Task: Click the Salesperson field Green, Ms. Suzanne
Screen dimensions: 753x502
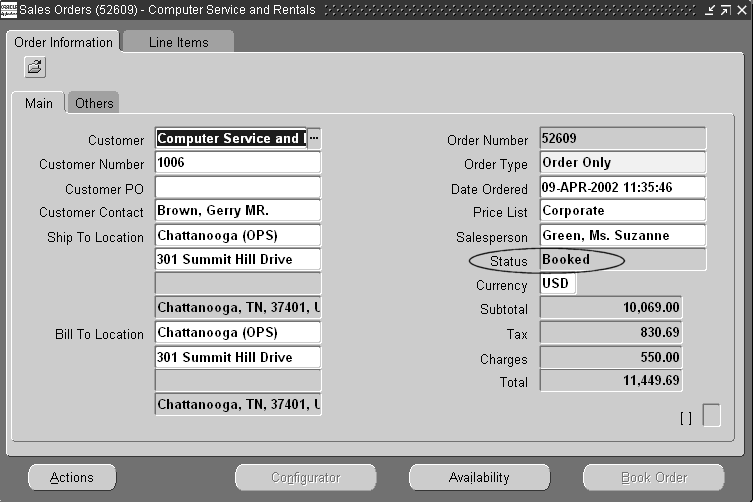Action: 623,235
